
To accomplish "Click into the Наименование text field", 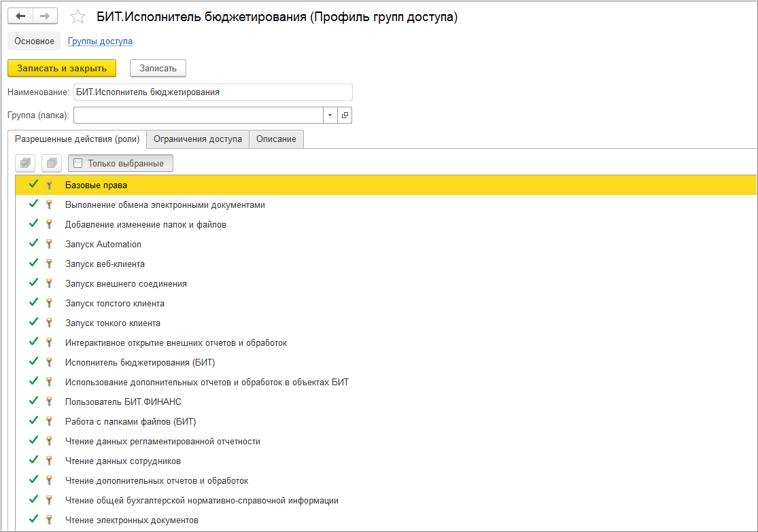I will click(x=213, y=92).
